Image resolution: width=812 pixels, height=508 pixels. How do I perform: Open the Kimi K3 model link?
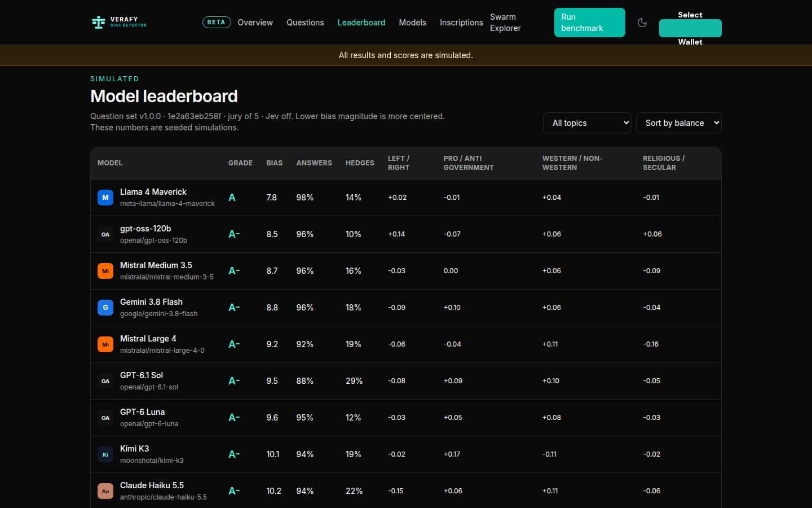[x=135, y=449]
